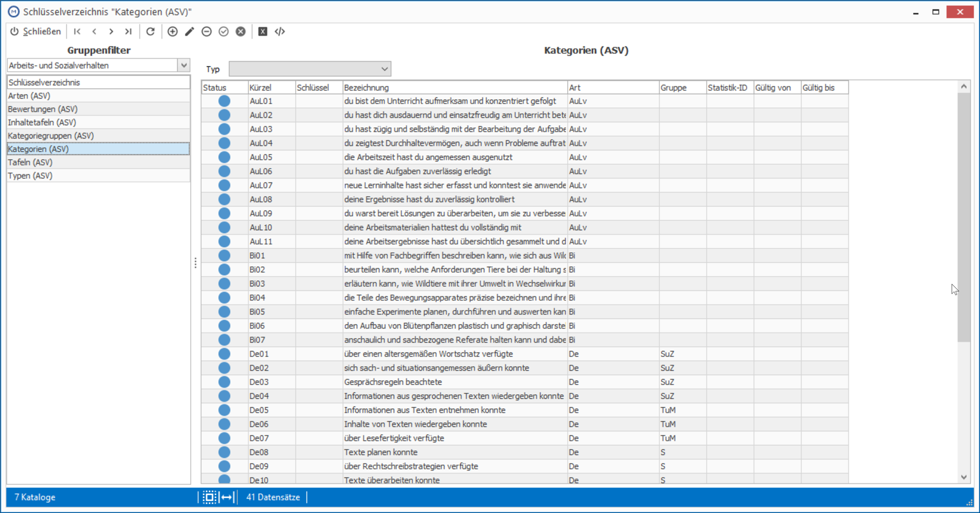The width and height of the screenshot is (980, 513).
Task: Select Bewertungen (ASV) in the catalog list
Action: point(98,109)
